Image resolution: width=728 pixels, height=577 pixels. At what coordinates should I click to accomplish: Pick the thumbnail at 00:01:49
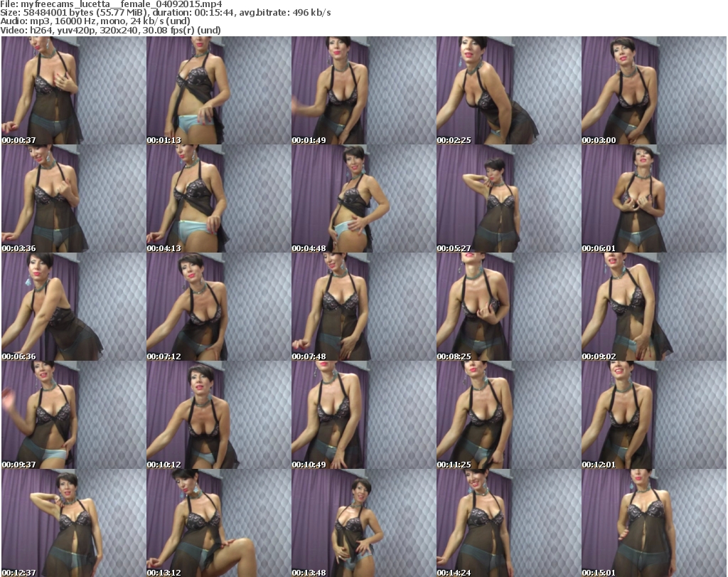coord(363,90)
